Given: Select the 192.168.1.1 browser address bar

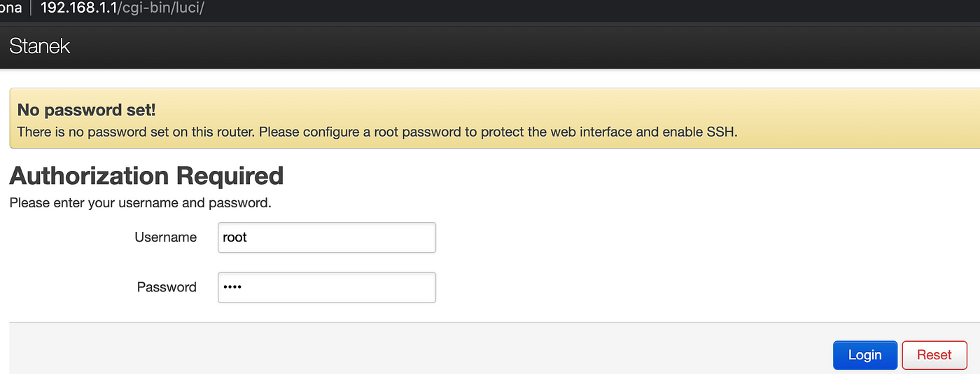Looking at the screenshot, I should (x=122, y=9).
